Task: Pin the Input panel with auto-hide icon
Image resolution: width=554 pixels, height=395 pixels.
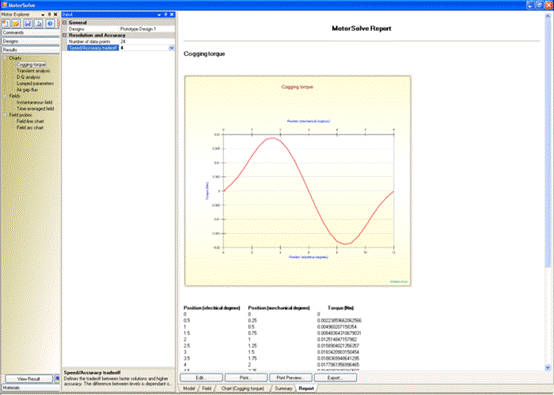Action: click(166, 14)
